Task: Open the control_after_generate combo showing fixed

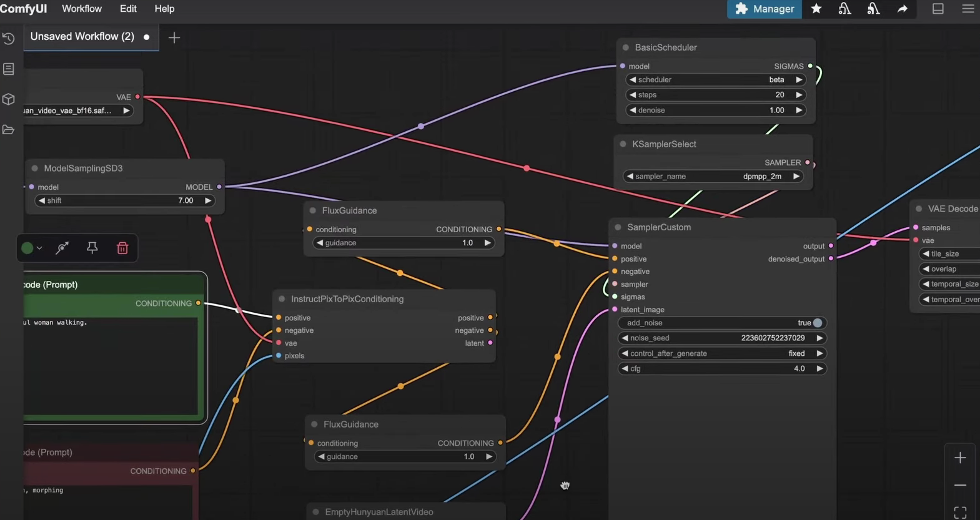Action: pyautogui.click(x=722, y=353)
